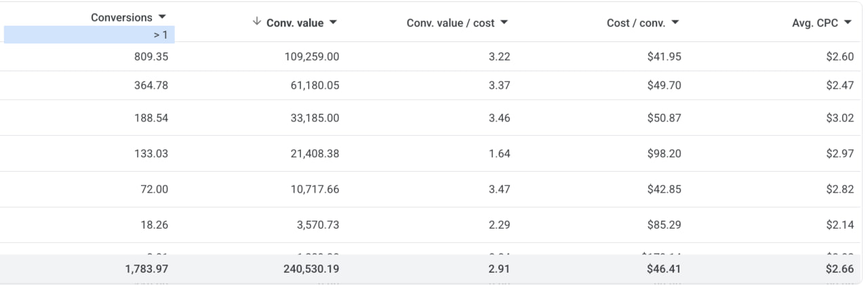The image size is (868, 285).
Task: Open the Conv. value / cost dropdown arrow
Action: 504,23
